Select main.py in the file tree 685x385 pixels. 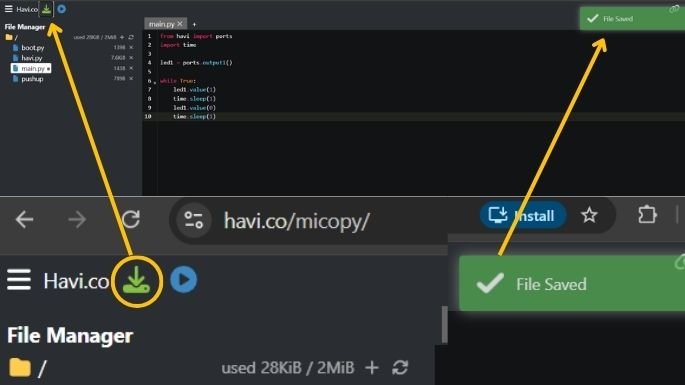[31, 69]
